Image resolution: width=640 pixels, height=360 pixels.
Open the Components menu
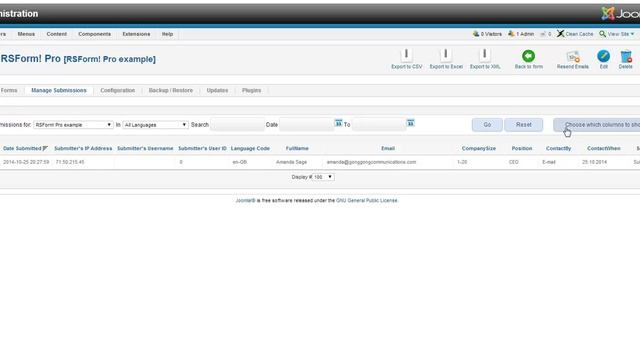(94, 34)
